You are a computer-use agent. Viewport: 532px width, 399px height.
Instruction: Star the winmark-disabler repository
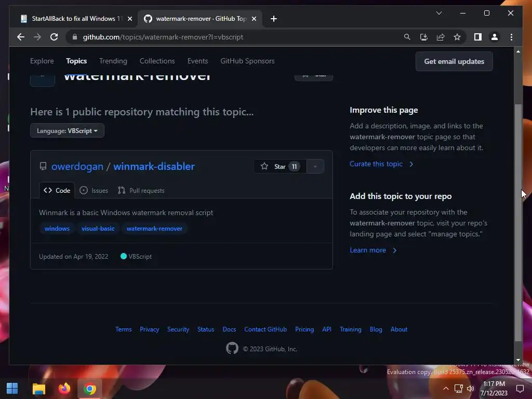click(280, 166)
